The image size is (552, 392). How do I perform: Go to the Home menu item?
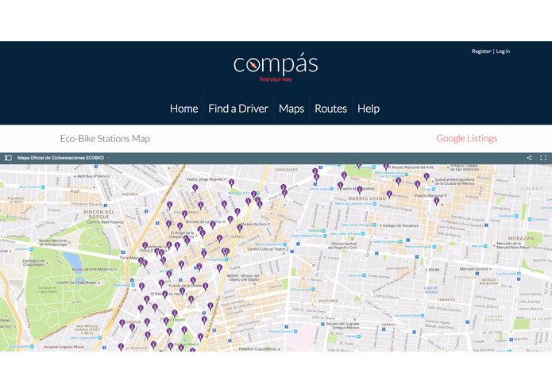point(183,109)
